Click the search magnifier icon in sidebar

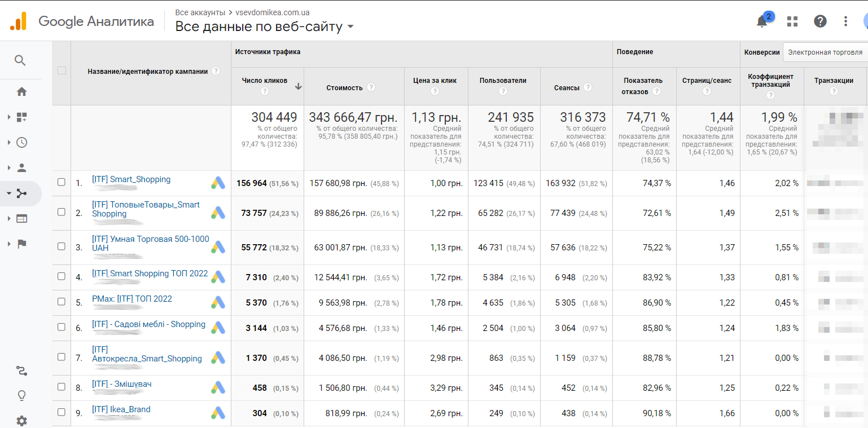click(x=20, y=60)
